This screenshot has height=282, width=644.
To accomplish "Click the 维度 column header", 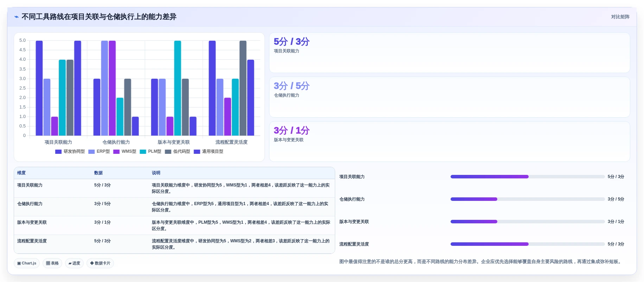I will point(21,173).
